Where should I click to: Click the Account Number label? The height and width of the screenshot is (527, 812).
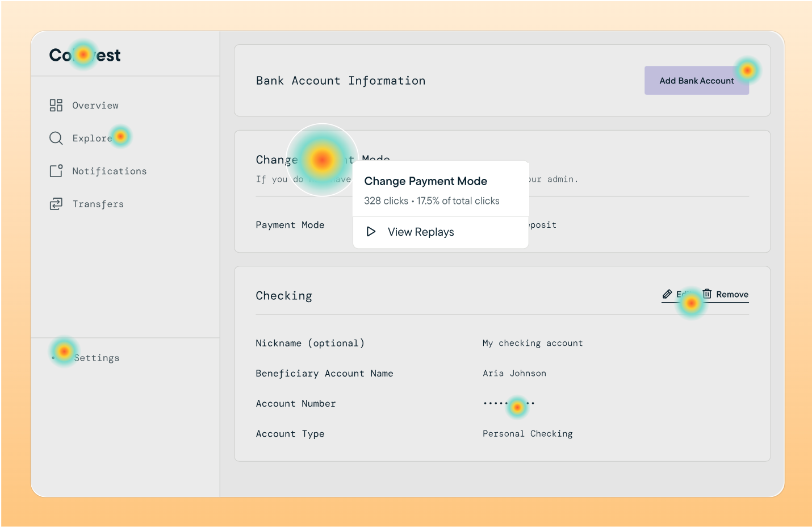click(x=296, y=403)
